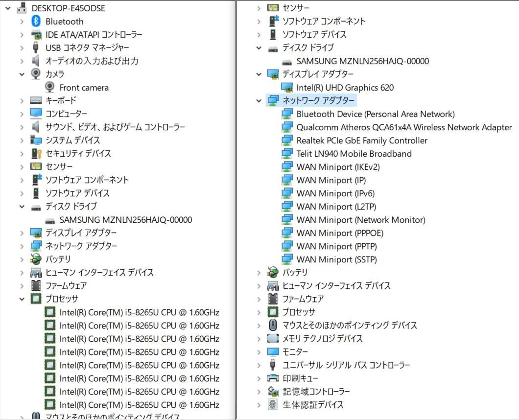The height and width of the screenshot is (420, 519).
Task: Expand the 生体認証デバイス category
Action: [x=259, y=405]
